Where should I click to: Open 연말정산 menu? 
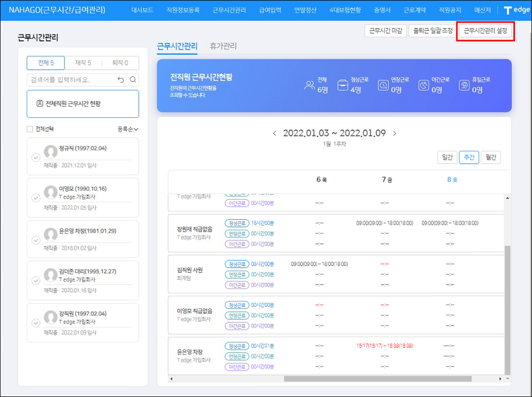coord(305,10)
